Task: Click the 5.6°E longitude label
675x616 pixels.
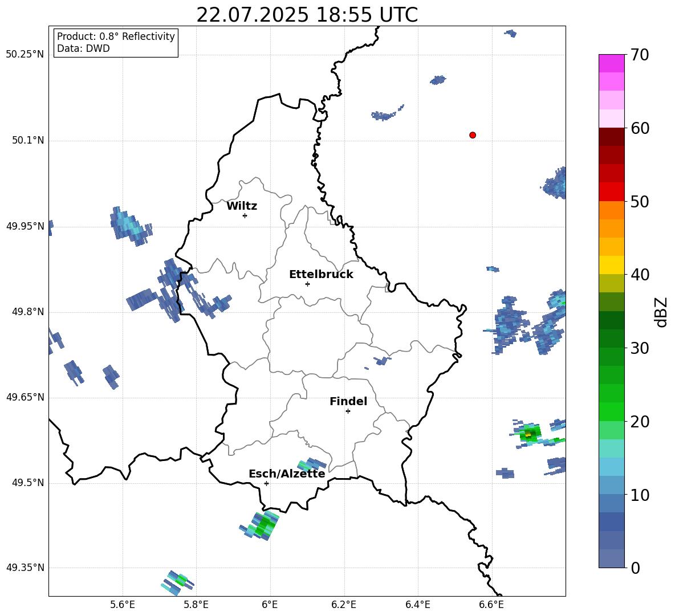Action: click(x=123, y=605)
